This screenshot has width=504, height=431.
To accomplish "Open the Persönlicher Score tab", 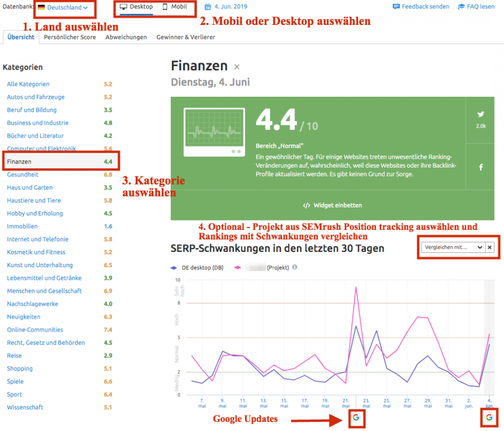I will [x=70, y=37].
